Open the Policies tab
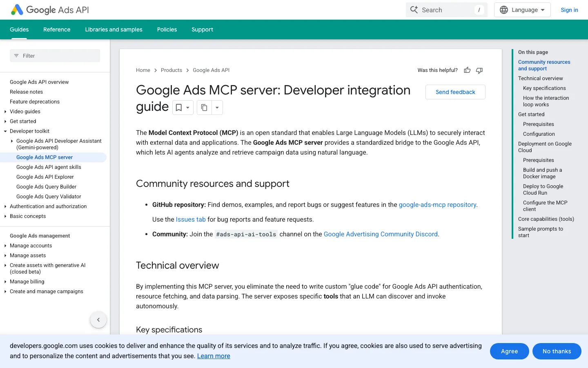Image resolution: width=588 pixels, height=368 pixels. pyautogui.click(x=167, y=29)
